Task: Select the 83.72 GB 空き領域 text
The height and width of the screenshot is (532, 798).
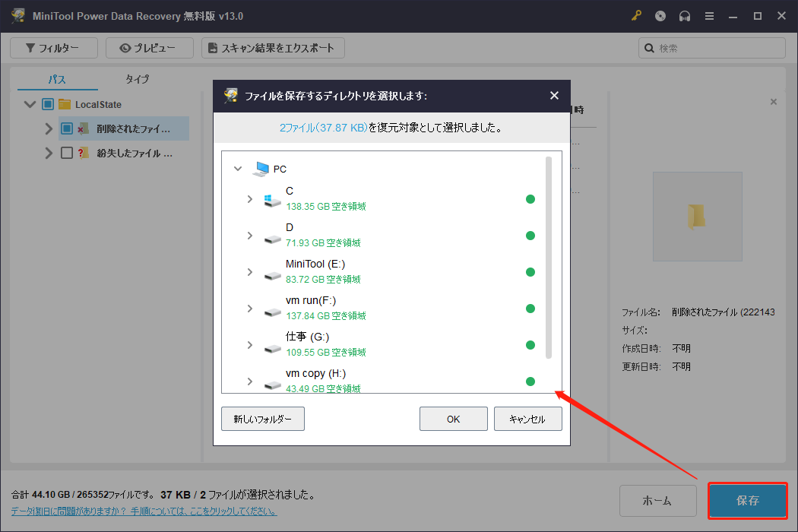Action: click(323, 280)
